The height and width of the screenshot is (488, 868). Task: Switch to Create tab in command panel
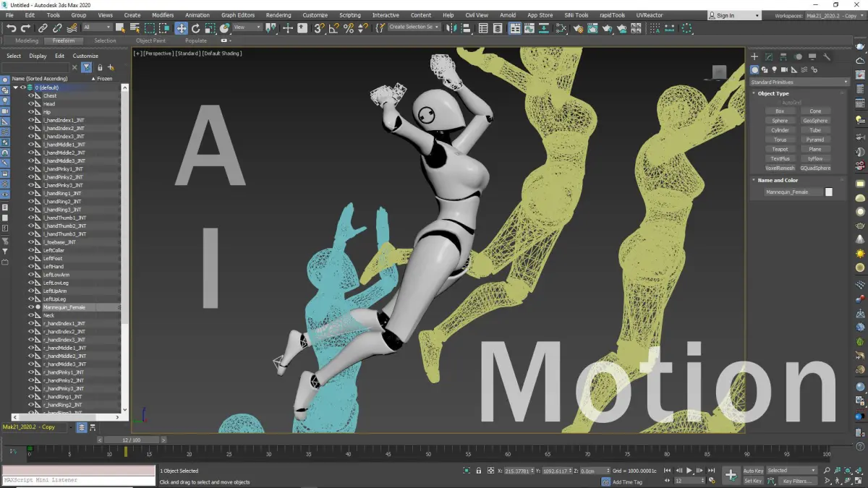[x=754, y=56]
